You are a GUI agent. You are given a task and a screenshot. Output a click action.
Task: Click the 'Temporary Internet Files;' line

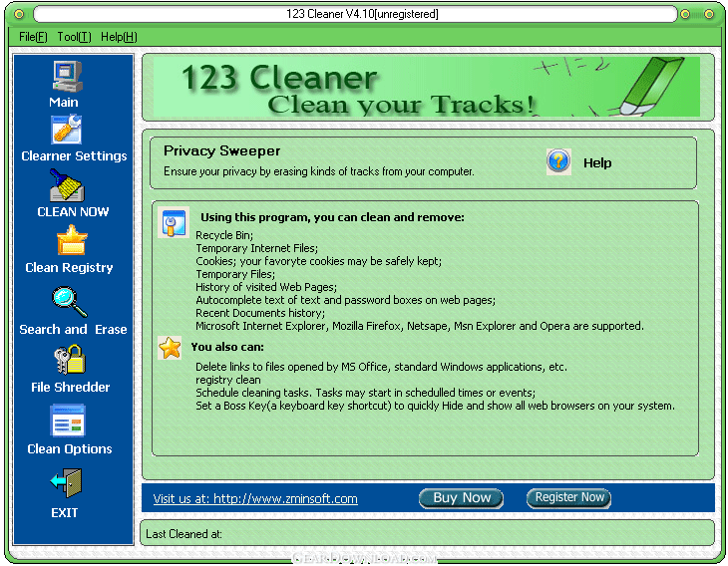256,248
